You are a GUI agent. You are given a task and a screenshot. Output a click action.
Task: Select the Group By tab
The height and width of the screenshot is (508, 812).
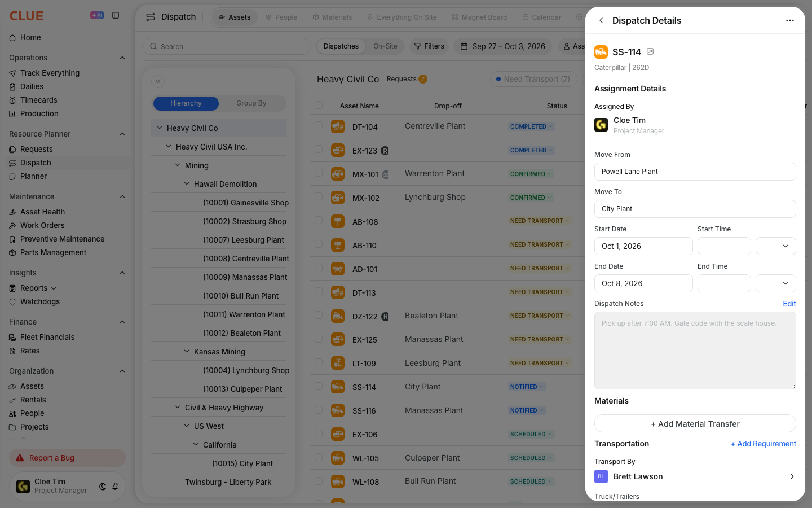point(251,103)
